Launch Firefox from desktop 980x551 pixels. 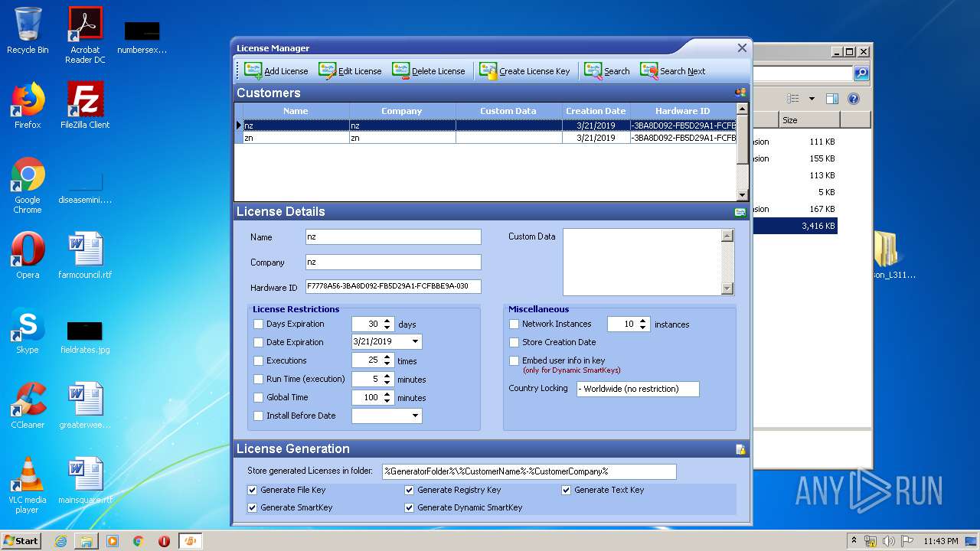click(28, 106)
